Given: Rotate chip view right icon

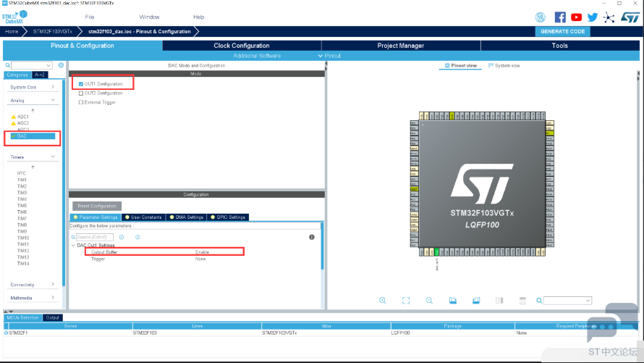Looking at the screenshot, I should [476, 301].
